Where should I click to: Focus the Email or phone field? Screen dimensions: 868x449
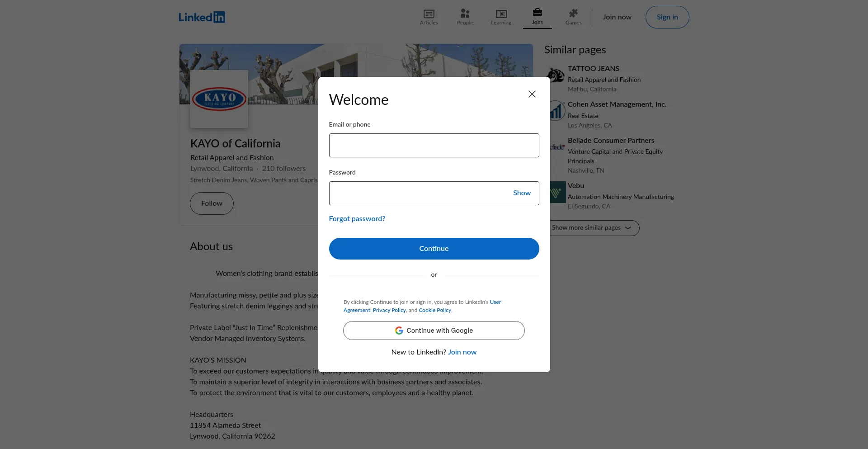coord(434,145)
